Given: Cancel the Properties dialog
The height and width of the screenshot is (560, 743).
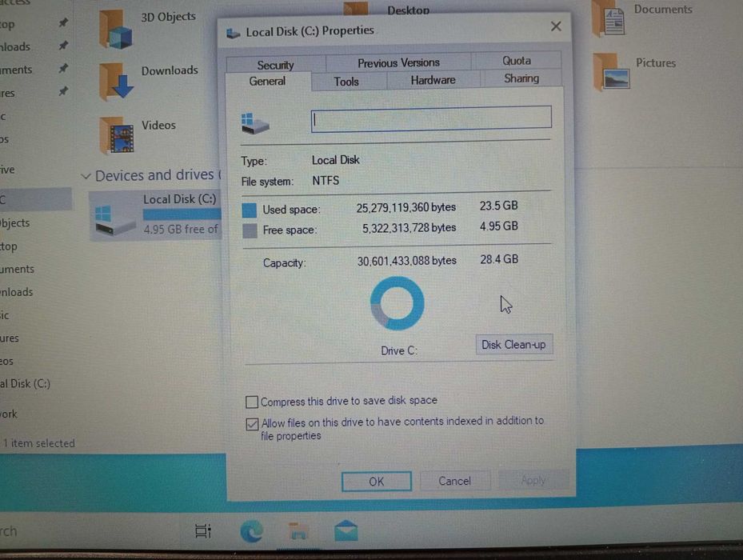Looking at the screenshot, I should point(454,482).
